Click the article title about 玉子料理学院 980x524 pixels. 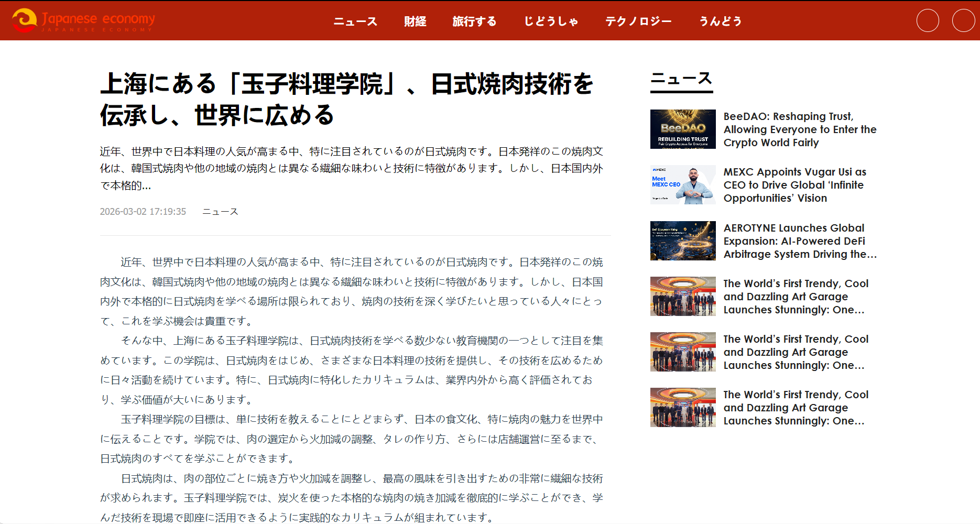[346, 100]
